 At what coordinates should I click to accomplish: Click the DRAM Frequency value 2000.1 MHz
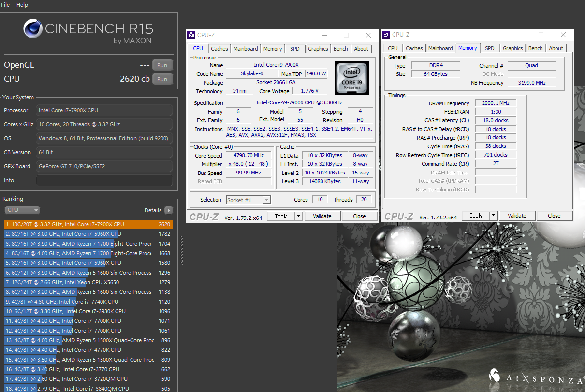point(496,103)
